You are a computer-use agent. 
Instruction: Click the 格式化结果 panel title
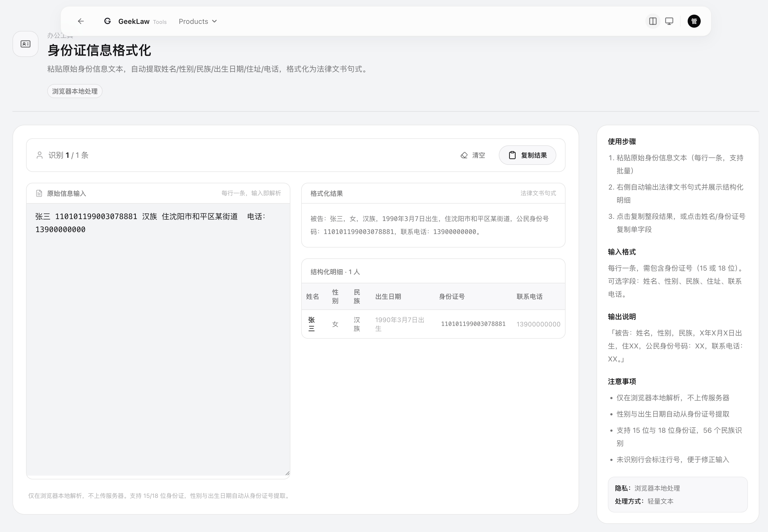pos(327,193)
